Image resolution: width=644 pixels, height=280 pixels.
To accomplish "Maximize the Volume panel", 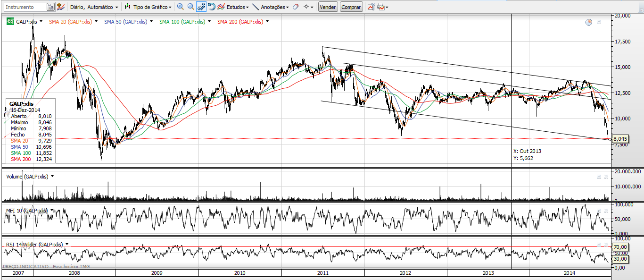I will pyautogui.click(x=599, y=177).
